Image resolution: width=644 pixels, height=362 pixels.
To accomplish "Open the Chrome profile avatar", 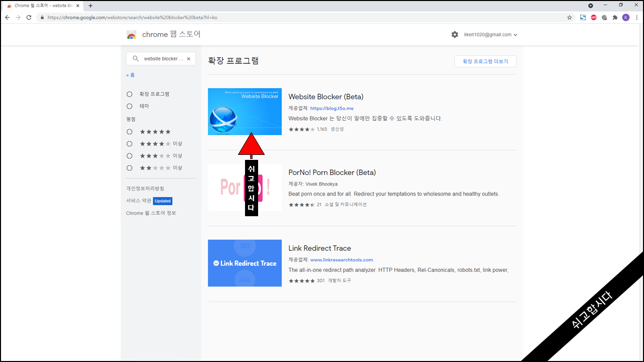I will (x=626, y=17).
